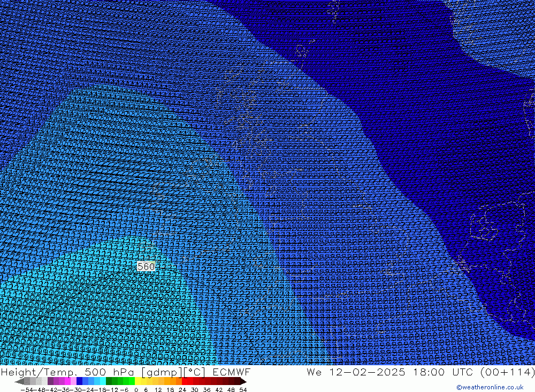Click the -30 label on temperature scale
Viewport: 535px width, 392px height.
(x=76, y=390)
